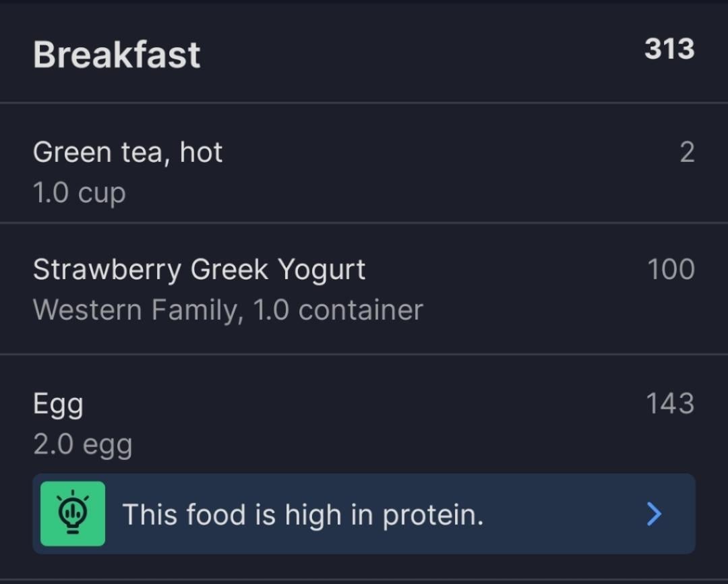Tap the Western Family, 1.0 container subtitle
This screenshot has width=728, height=584.
coord(228,310)
